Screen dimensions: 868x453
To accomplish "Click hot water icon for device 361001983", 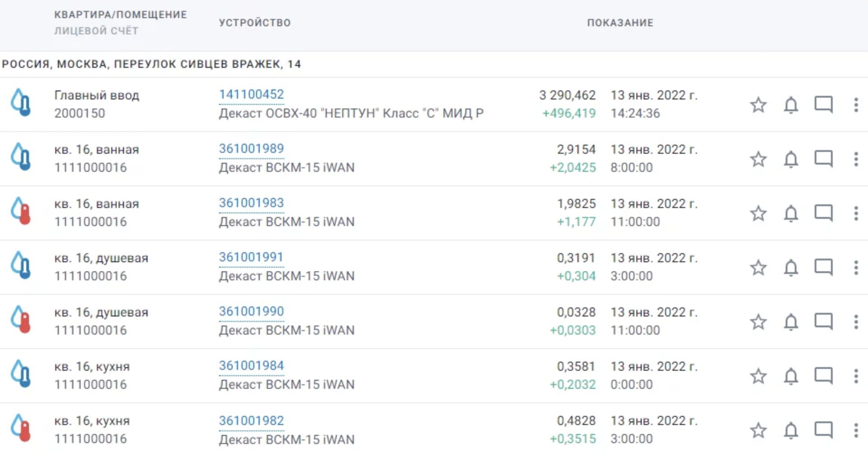I will 21,211.
